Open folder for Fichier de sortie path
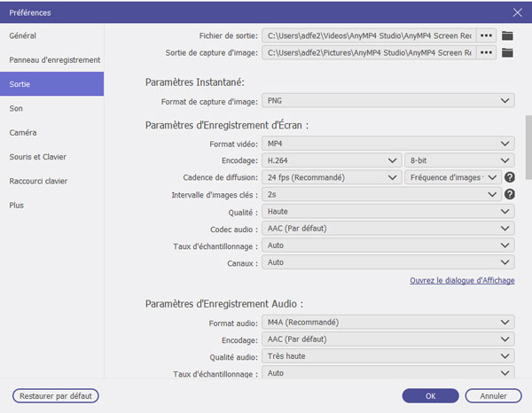The image size is (532, 413). click(508, 35)
